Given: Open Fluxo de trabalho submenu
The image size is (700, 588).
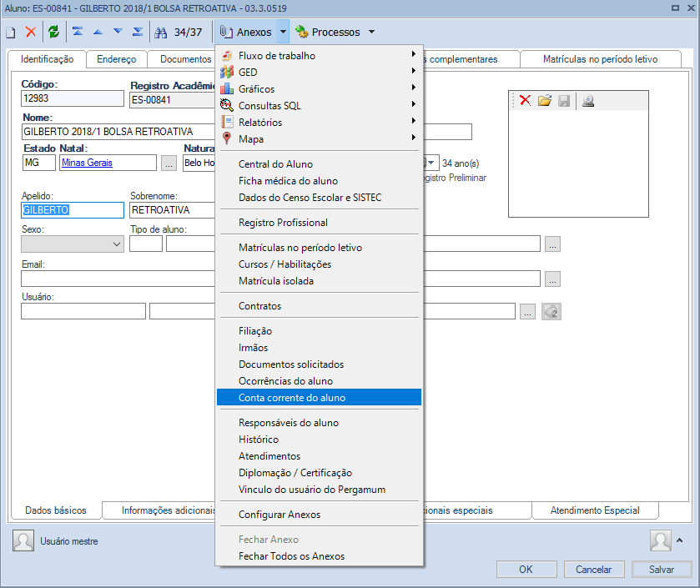Looking at the screenshot, I should [x=320, y=56].
